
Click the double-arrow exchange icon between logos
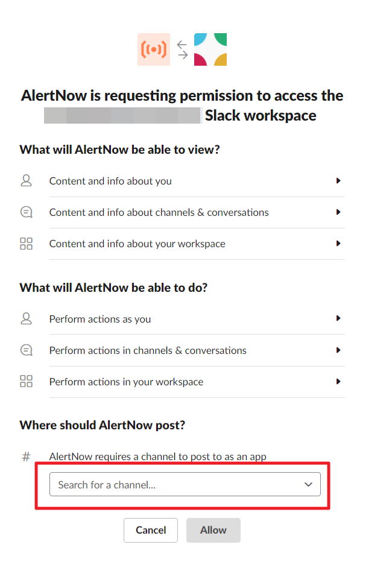[182, 49]
